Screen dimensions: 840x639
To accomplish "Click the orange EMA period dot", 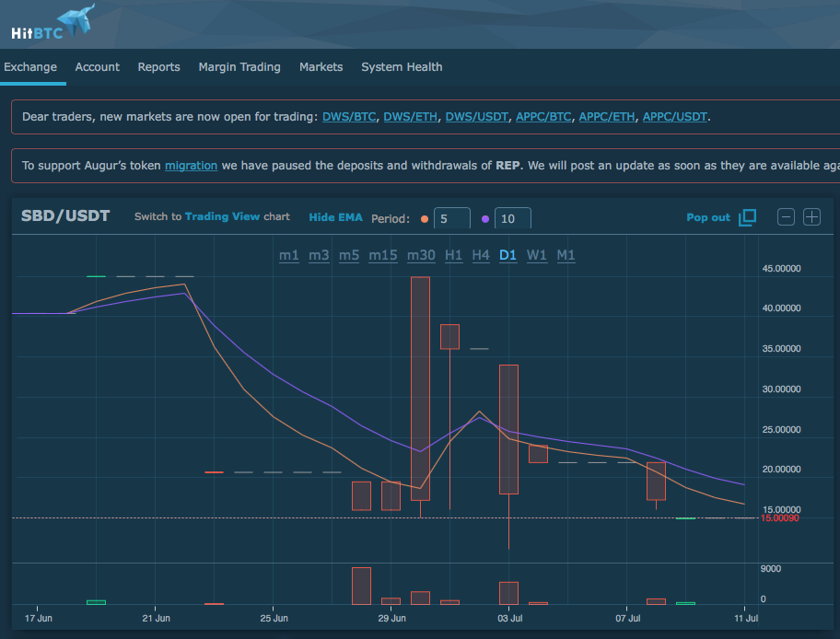I will [425, 219].
